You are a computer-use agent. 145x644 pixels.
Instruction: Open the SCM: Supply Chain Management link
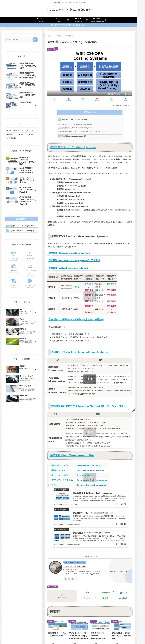[x=93, y=480]
